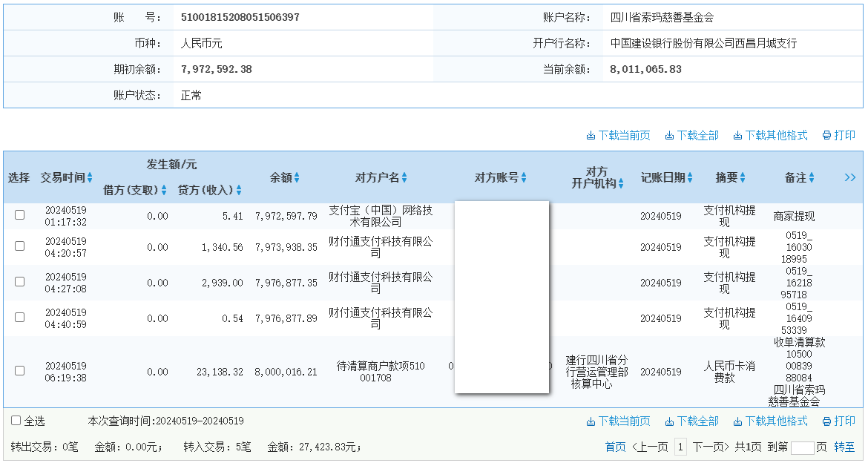Sort by remarks (备注) arrows

click(812, 178)
